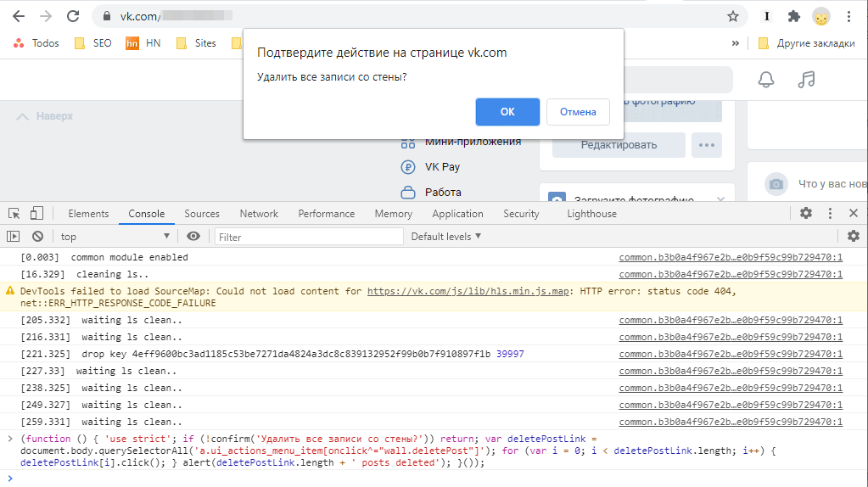Click the 'I' extension icon in toolbar
This screenshot has width=868, height=487.
tap(767, 17)
